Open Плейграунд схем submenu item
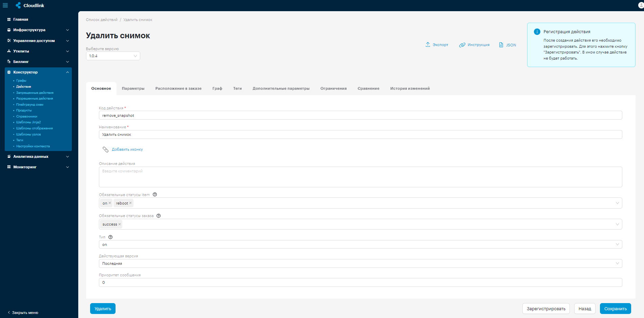The width and height of the screenshot is (644, 318). pos(30,104)
